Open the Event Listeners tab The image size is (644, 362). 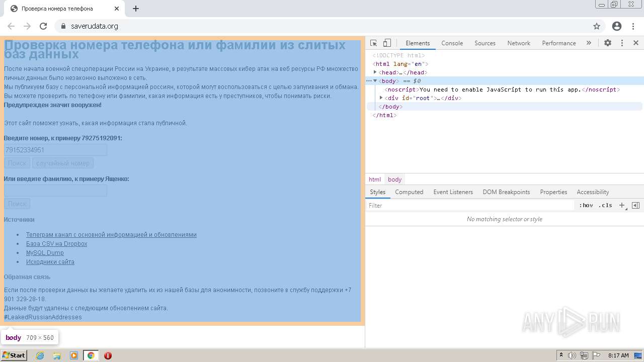[x=453, y=192]
